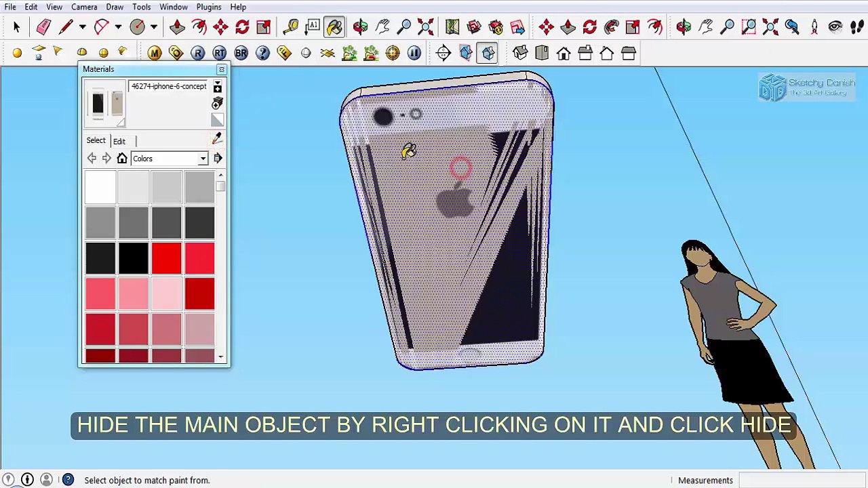Click the Measurements value box

(x=802, y=481)
